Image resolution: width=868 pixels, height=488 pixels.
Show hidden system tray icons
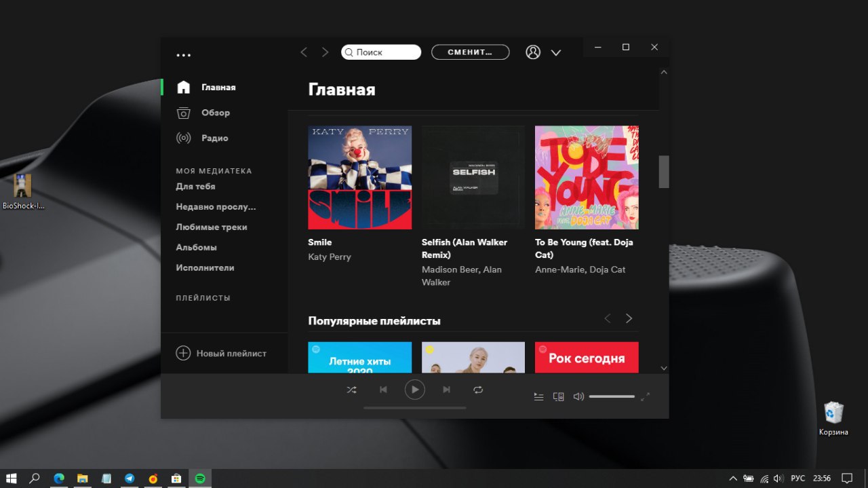tap(733, 478)
